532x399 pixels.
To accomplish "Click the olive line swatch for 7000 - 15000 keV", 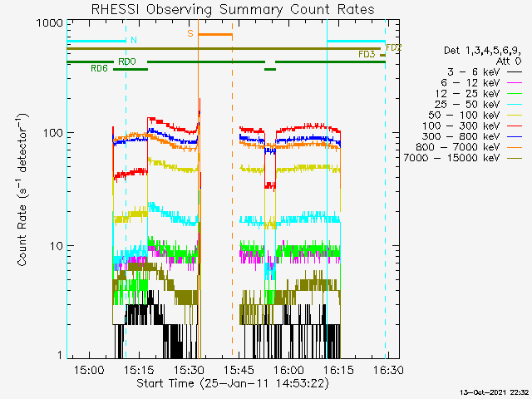I will pos(515,159).
